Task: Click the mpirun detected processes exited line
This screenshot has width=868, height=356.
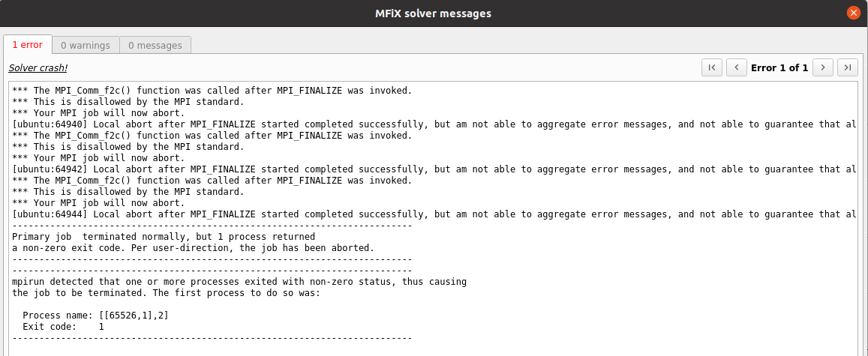Action: (239, 282)
